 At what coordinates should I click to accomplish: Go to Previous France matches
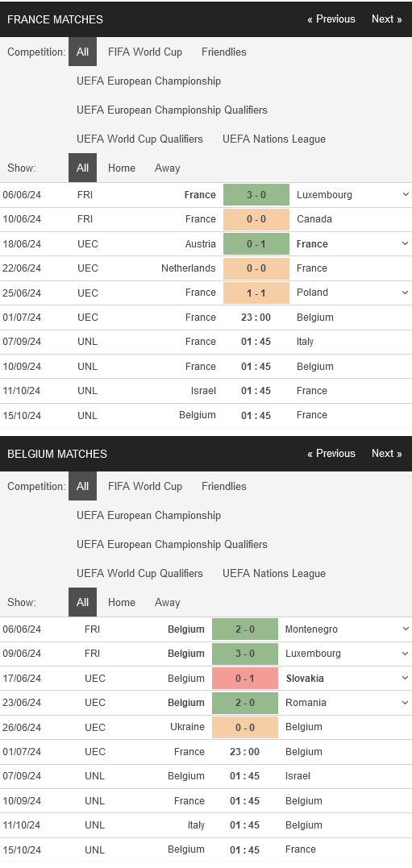tap(331, 19)
